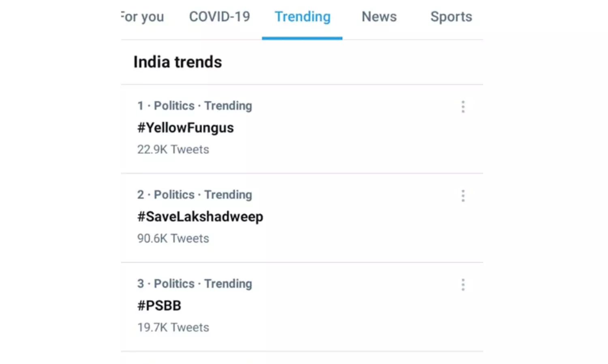Click the India trends heading
The height and width of the screenshot is (364, 608).
[x=178, y=62]
